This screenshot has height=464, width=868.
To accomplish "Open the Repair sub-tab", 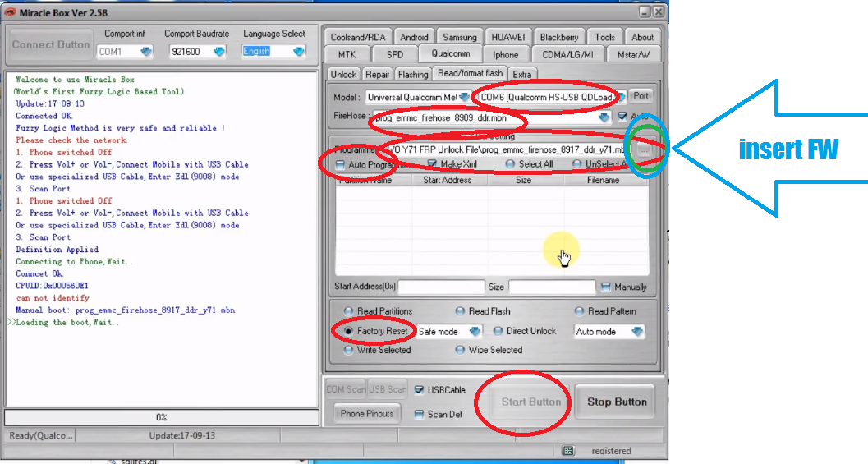I will point(378,74).
